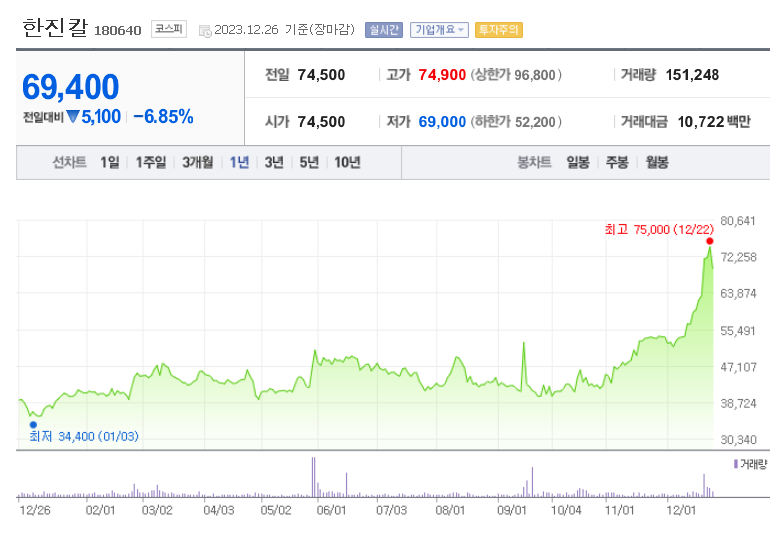Click the 시가 value 74,500
770x533 pixels.
pyautogui.click(x=321, y=121)
